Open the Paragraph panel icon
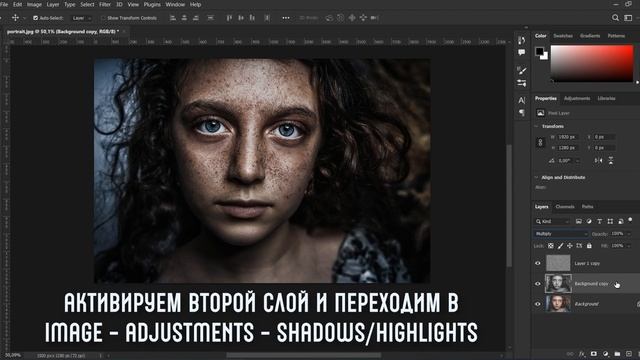Image resolution: width=640 pixels, height=360 pixels. pos(522,113)
